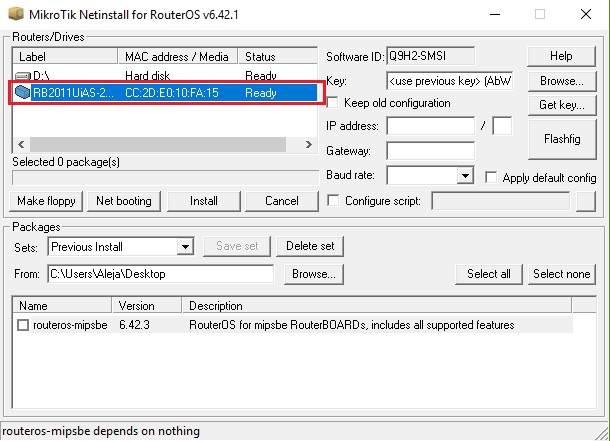Click the routeros-mipsbe package name
Viewport: 610px width, 441px height.
point(70,325)
